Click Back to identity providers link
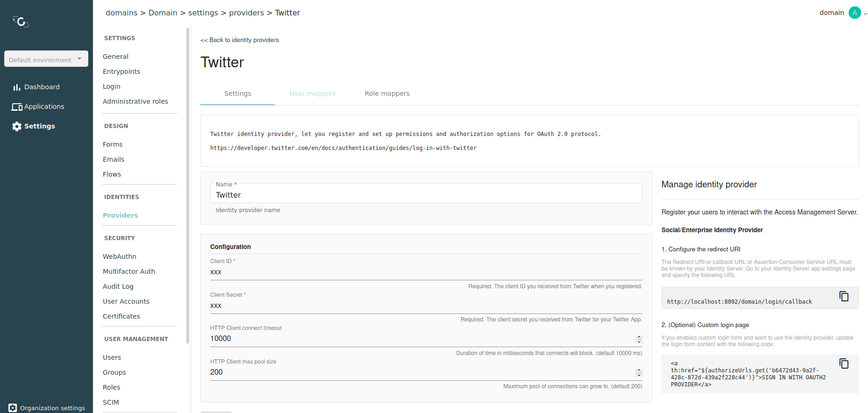 coord(240,40)
